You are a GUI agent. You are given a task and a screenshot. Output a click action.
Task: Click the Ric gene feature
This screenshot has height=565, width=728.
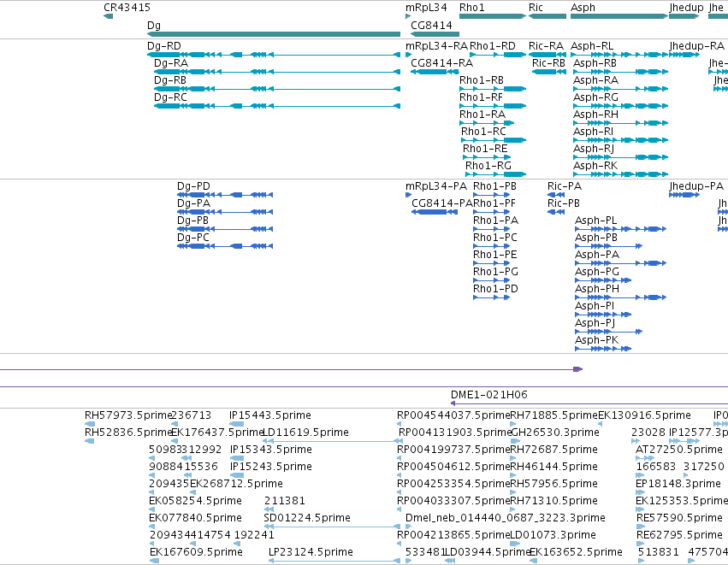(x=547, y=16)
